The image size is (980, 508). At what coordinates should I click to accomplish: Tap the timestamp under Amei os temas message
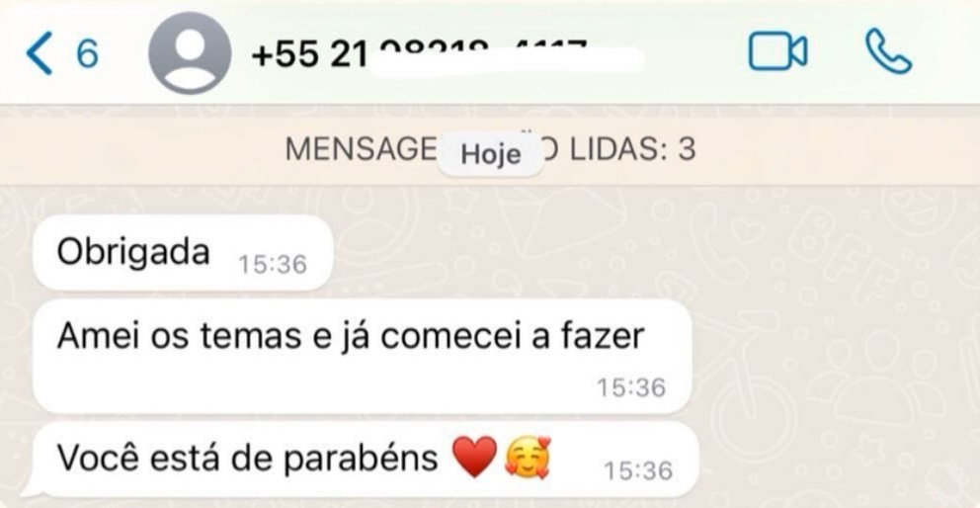point(631,387)
